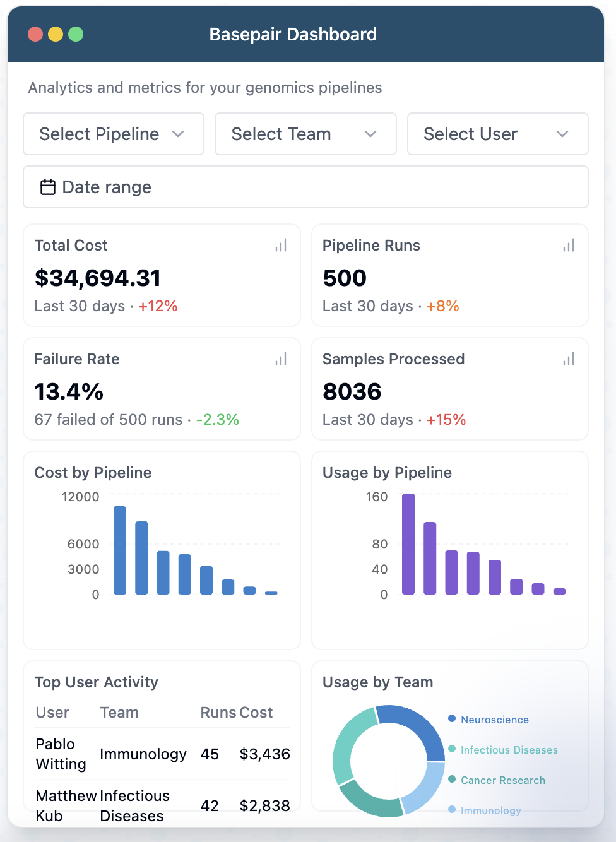The image size is (616, 842).
Task: Click the blue dot beside Neuroscience legend
Action: click(x=451, y=719)
